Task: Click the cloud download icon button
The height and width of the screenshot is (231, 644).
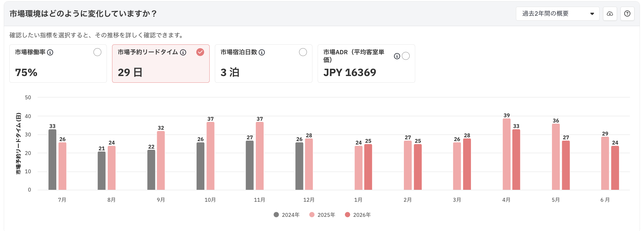Action: (610, 14)
